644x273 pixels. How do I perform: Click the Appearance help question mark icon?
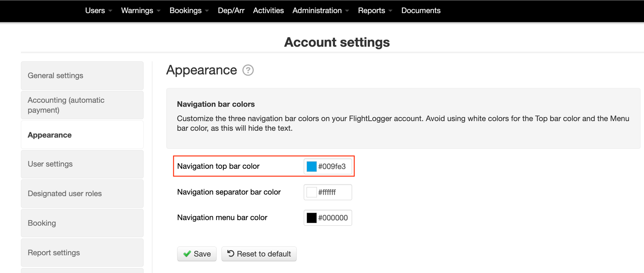[248, 70]
